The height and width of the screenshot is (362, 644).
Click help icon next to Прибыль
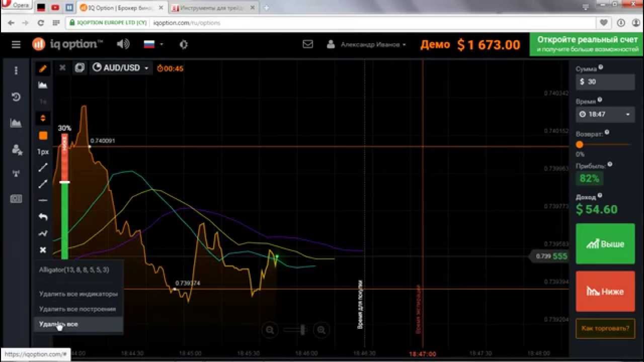tap(610, 164)
